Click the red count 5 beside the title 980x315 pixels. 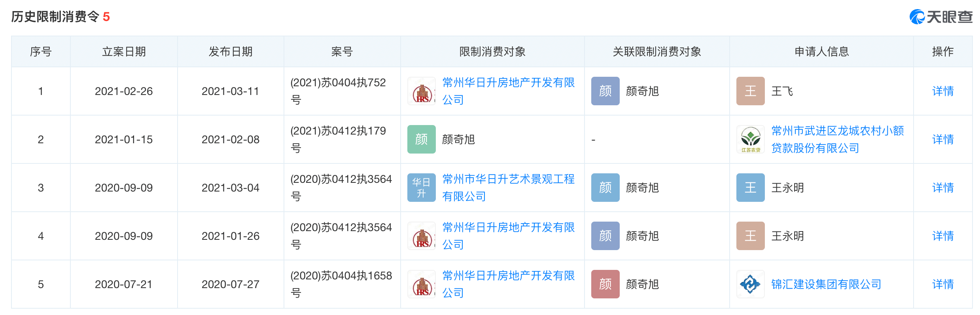click(x=106, y=17)
